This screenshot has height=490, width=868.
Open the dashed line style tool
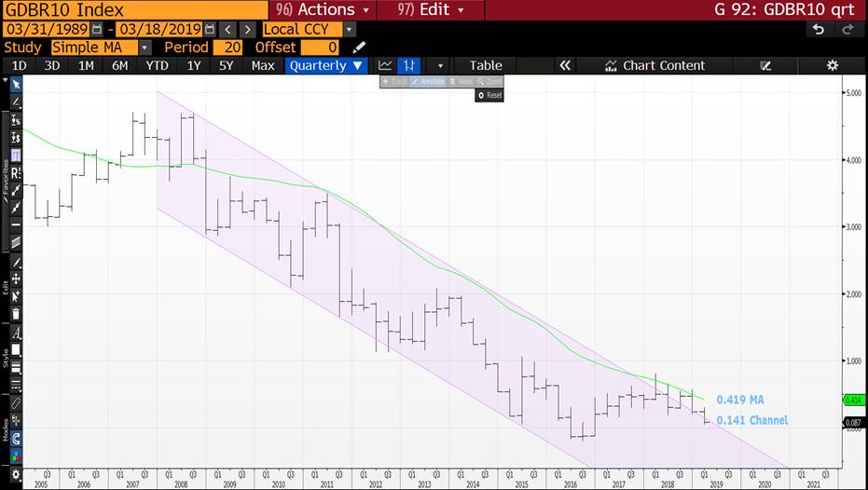[16, 385]
